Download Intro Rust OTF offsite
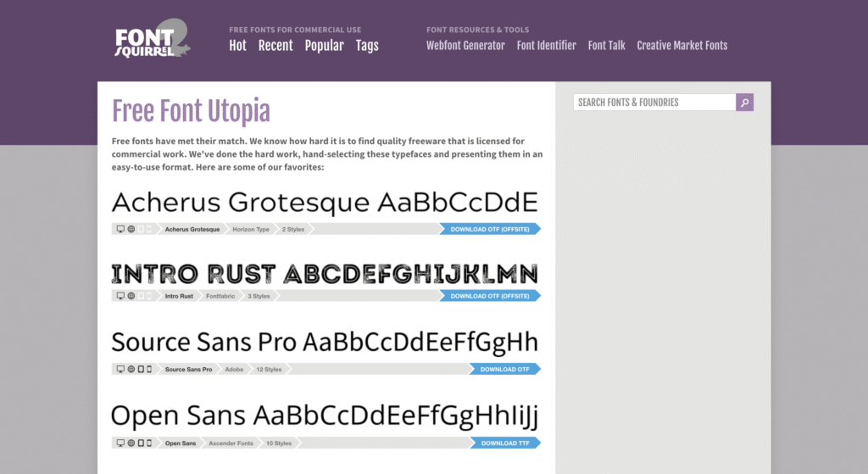This screenshot has width=868, height=474. point(490,296)
